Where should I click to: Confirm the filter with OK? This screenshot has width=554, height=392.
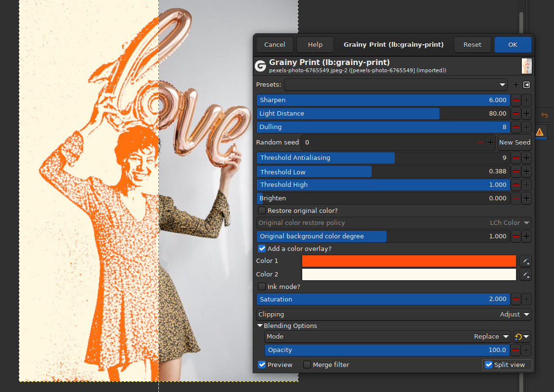click(x=513, y=44)
